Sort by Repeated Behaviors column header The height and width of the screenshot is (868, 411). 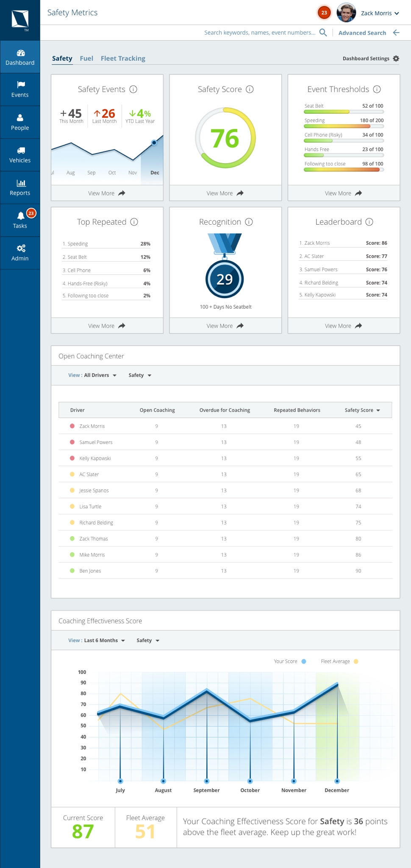click(297, 410)
